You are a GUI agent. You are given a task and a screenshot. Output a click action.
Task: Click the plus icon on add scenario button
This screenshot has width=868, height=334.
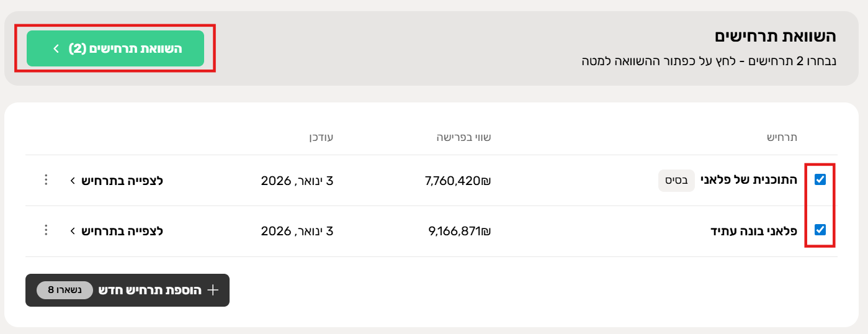tap(213, 290)
